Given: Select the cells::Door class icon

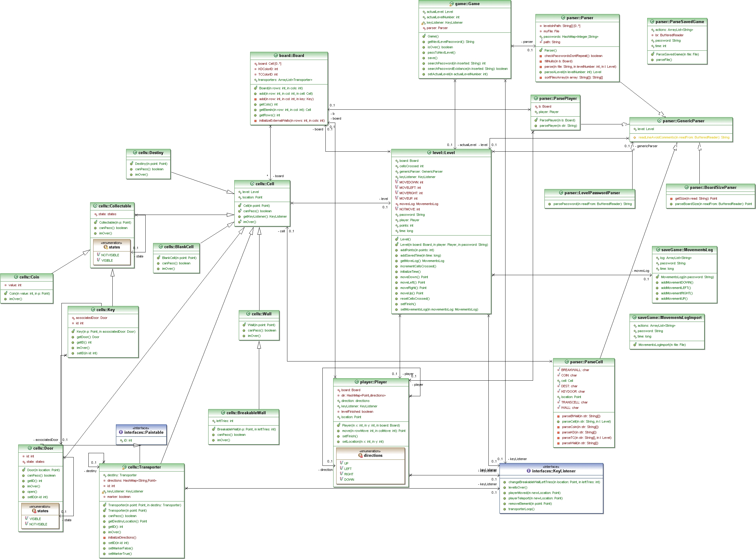Looking at the screenshot, I should click(x=30, y=448).
